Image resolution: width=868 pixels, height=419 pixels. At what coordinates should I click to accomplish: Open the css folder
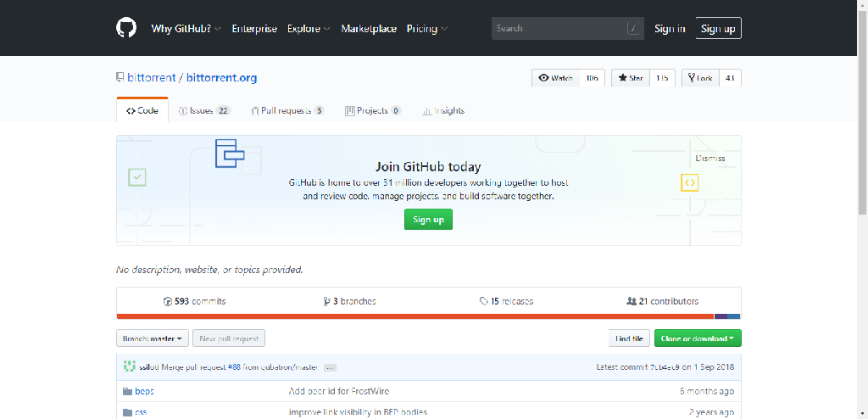pyautogui.click(x=141, y=412)
